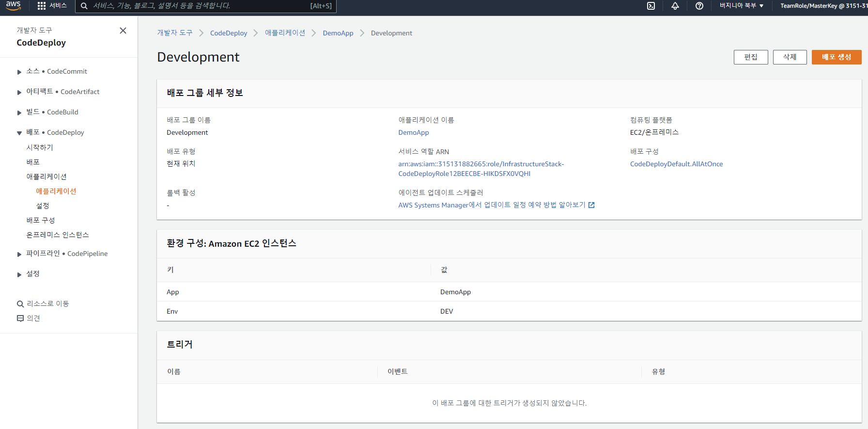Open the Services grid menu
Image resolution: width=868 pixels, height=429 pixels.
[x=52, y=6]
